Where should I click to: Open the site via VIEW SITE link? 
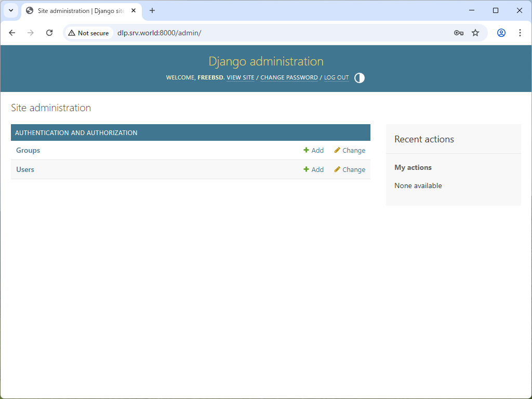(x=241, y=77)
